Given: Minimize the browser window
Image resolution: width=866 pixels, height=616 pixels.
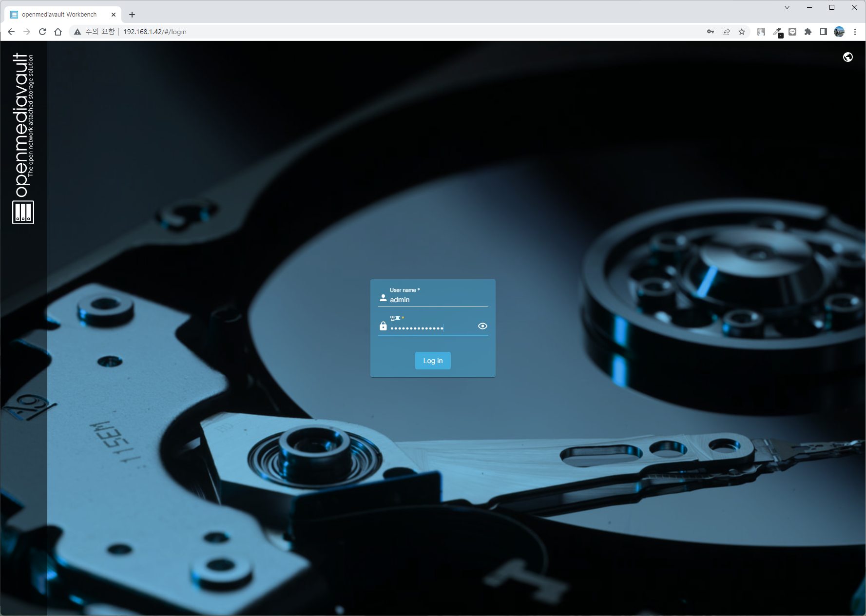Looking at the screenshot, I should point(809,7).
